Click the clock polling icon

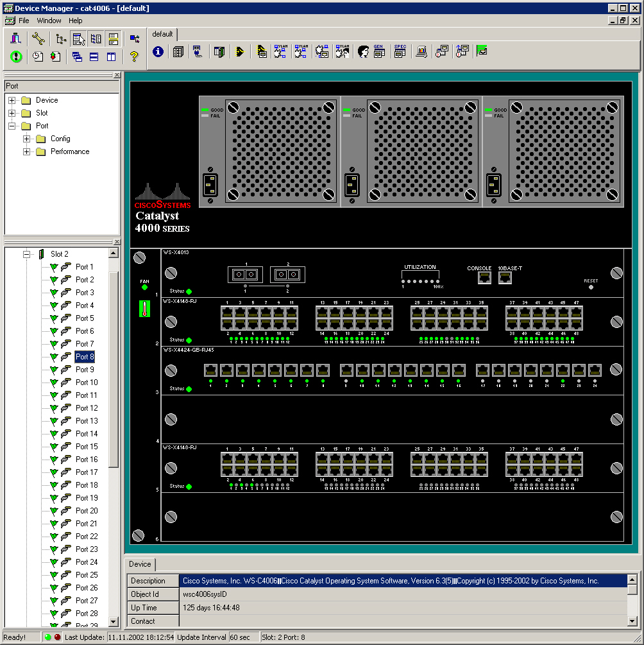pos(38,56)
